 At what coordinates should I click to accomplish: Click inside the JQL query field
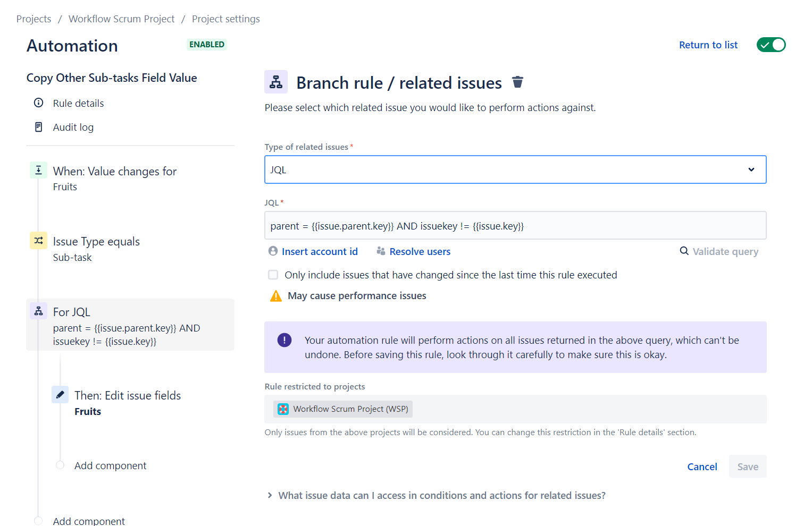coord(515,225)
